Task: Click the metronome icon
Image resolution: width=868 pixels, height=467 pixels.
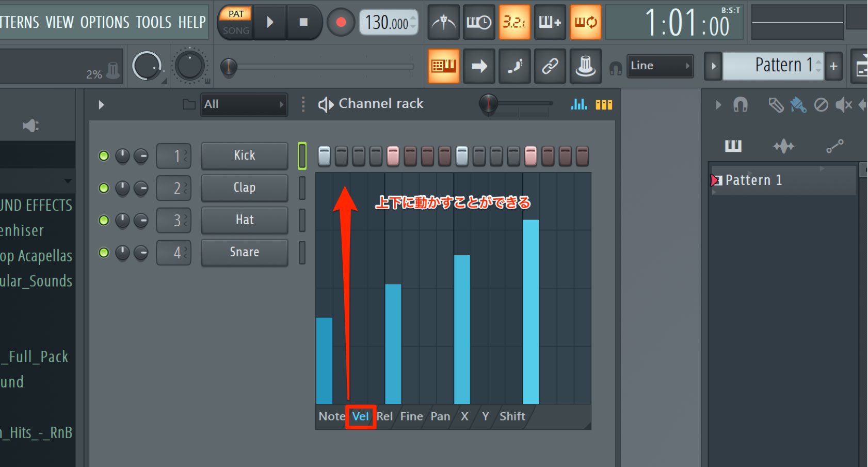Action: (443, 22)
